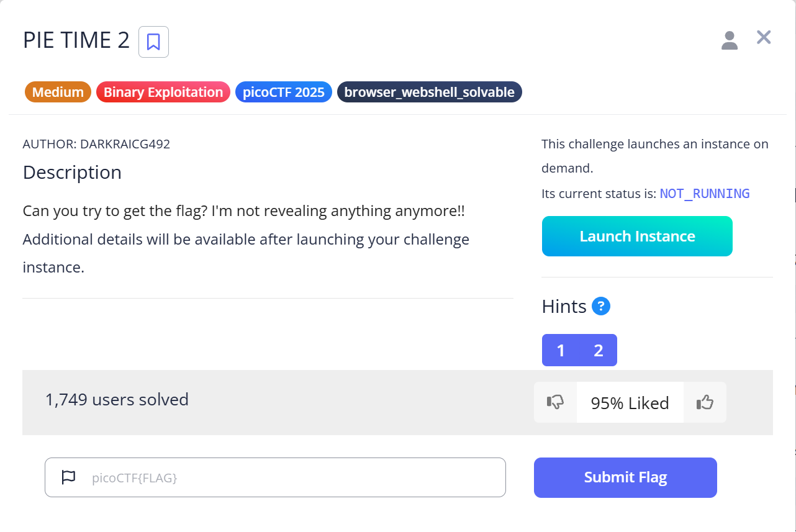Click the flag icon in the input box
796x532 pixels.
[x=68, y=477]
